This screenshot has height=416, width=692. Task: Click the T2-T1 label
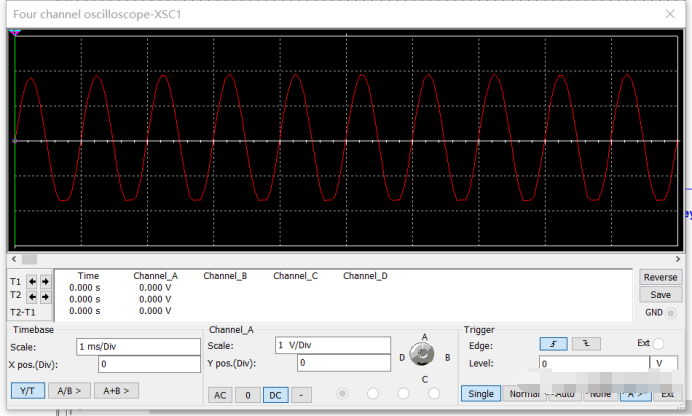coord(23,312)
